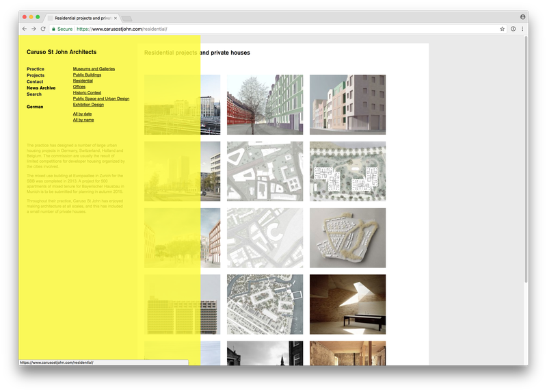Open Public Space and Urban Design link
Image resolution: width=547 pixels, height=392 pixels.
(101, 99)
